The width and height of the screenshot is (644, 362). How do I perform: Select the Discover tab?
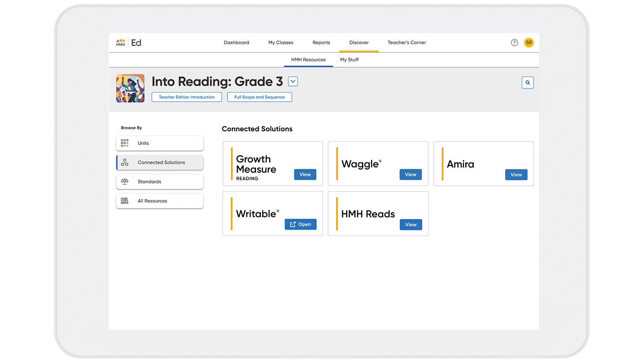tap(359, 43)
